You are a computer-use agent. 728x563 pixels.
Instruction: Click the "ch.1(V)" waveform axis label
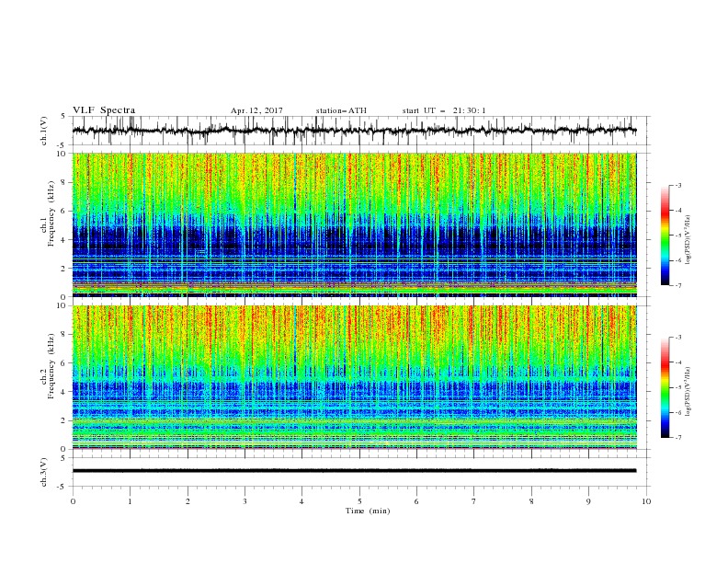point(44,131)
